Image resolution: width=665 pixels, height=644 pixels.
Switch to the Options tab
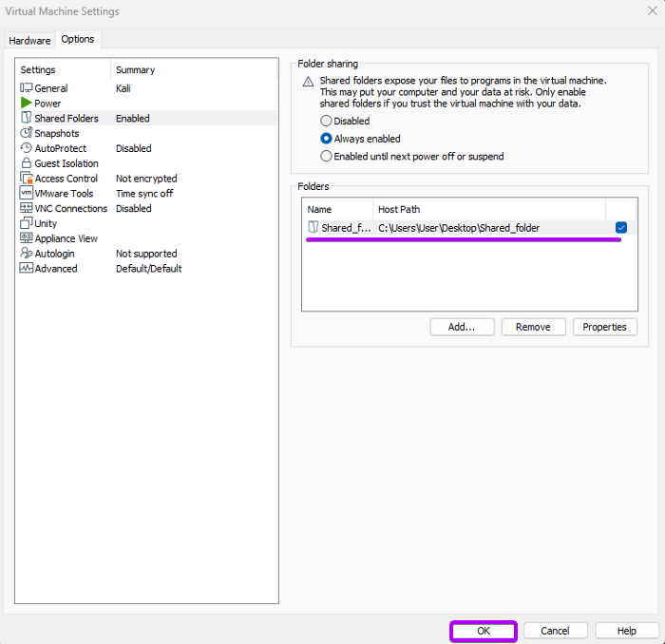coord(78,39)
